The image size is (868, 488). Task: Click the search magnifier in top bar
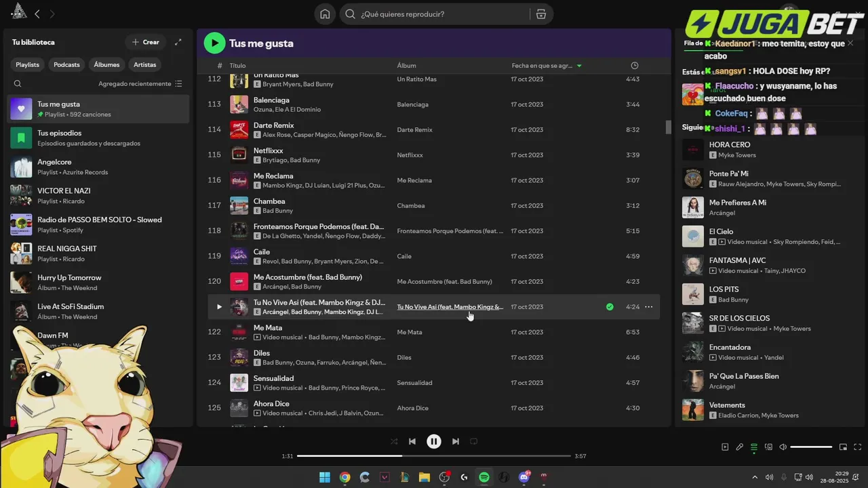click(351, 14)
